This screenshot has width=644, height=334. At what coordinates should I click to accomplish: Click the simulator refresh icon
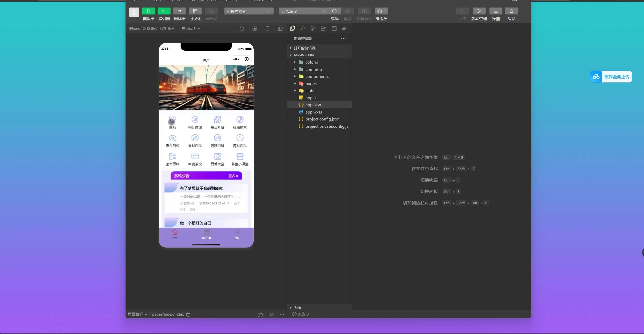tap(242, 29)
